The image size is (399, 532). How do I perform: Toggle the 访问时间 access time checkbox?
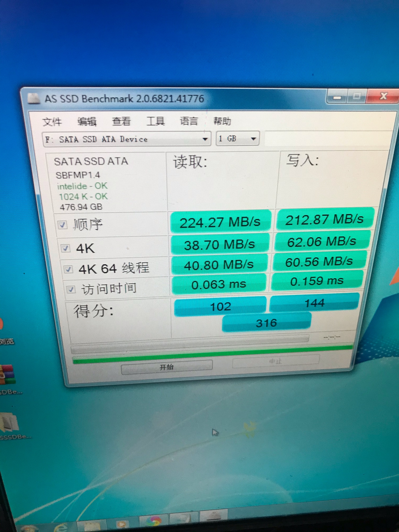click(71, 289)
